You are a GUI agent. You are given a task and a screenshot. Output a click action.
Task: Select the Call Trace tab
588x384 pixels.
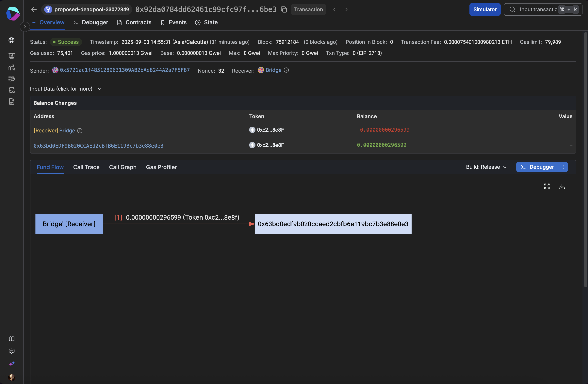coord(86,167)
